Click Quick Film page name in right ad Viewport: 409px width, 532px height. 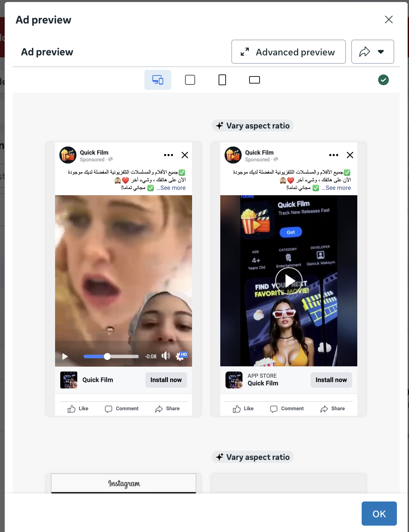pyautogui.click(x=259, y=153)
